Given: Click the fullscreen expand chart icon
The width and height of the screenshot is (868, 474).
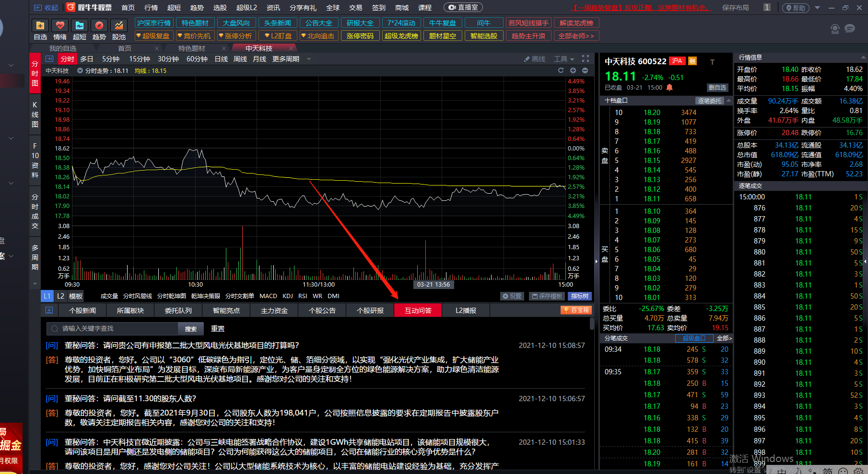Looking at the screenshot, I should pos(586,58).
